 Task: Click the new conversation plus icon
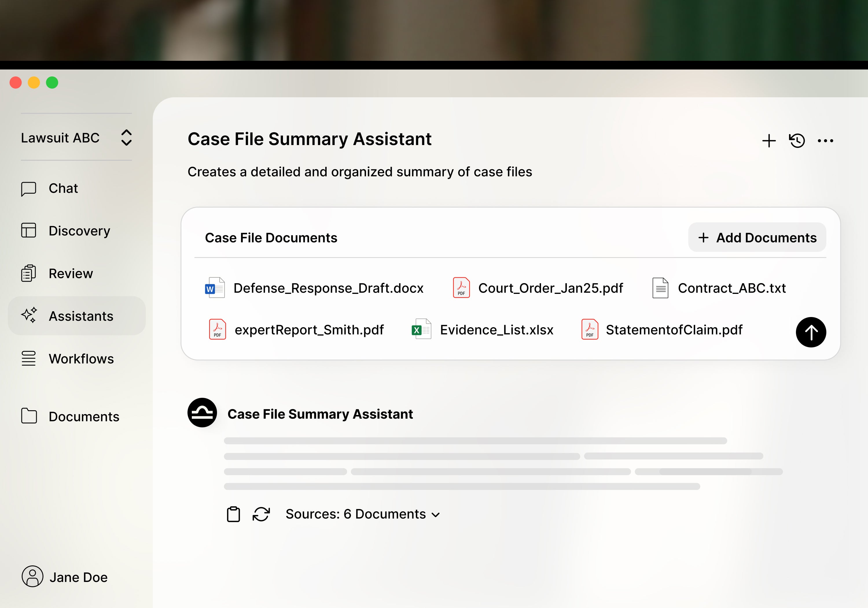(x=768, y=141)
